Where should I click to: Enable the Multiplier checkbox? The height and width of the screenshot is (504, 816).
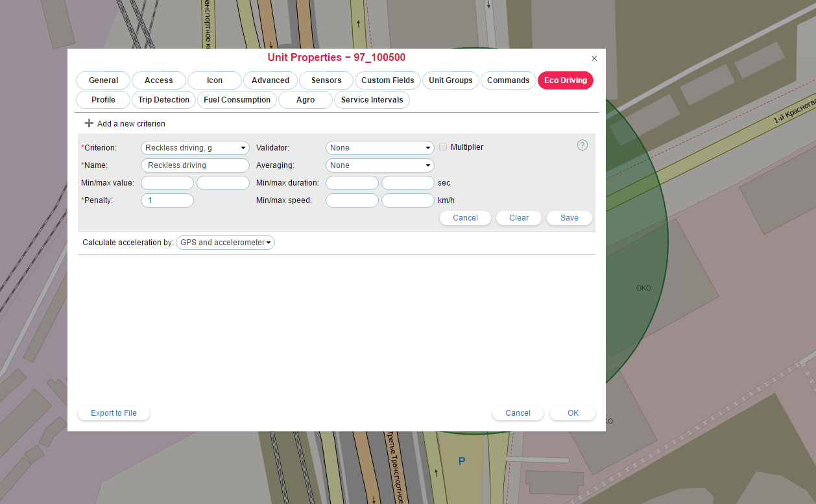tap(443, 147)
